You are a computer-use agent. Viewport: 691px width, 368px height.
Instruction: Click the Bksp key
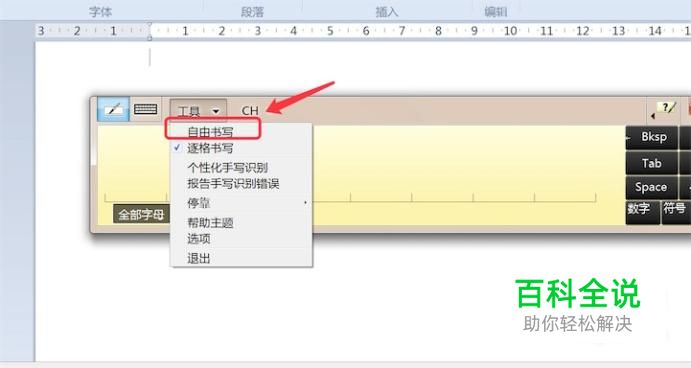[x=652, y=138]
